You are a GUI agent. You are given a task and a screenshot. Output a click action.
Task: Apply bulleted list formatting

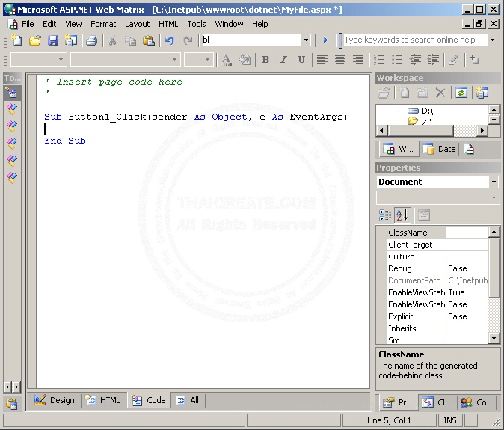tap(397, 60)
